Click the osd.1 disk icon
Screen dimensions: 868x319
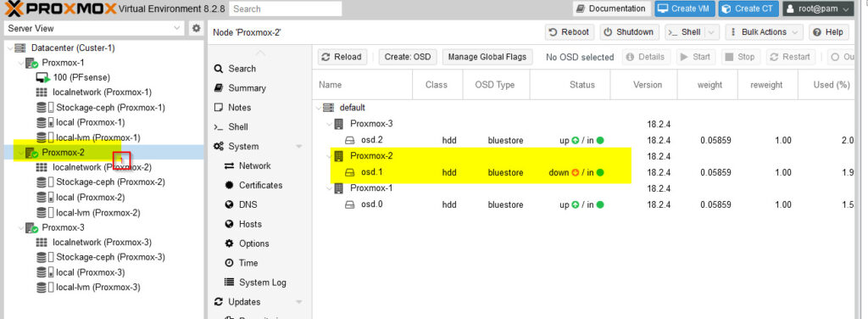click(x=350, y=173)
